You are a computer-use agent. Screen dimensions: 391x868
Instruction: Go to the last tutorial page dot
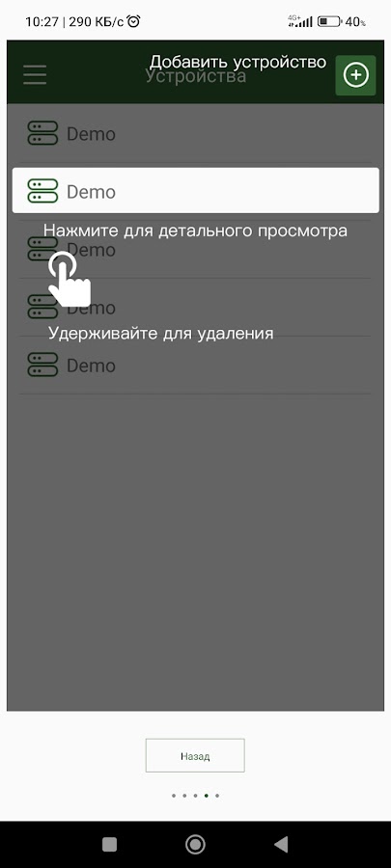pos(217,796)
